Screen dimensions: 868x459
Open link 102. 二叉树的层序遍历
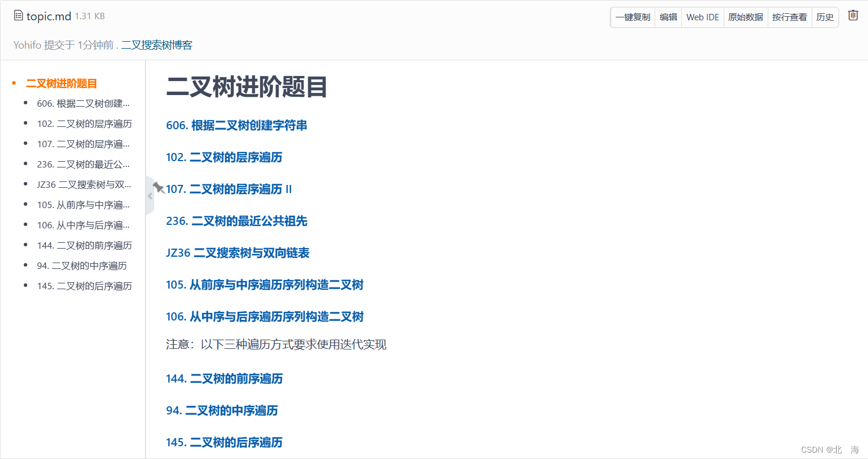(224, 157)
